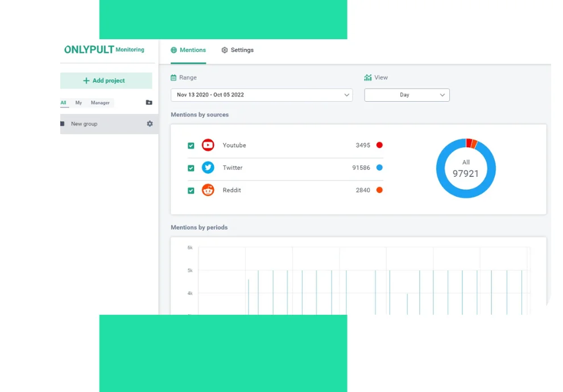
Task: Disable the Twitter mentions checkbox
Action: tap(191, 168)
